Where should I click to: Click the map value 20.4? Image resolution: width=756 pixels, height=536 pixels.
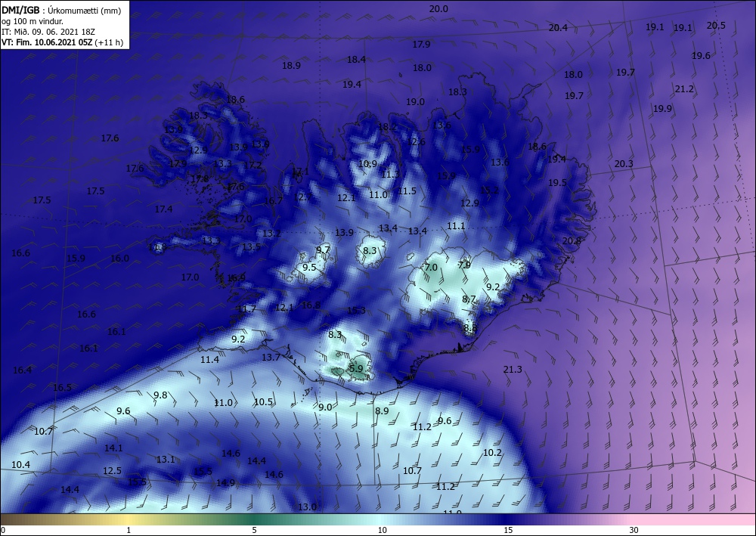558,28
